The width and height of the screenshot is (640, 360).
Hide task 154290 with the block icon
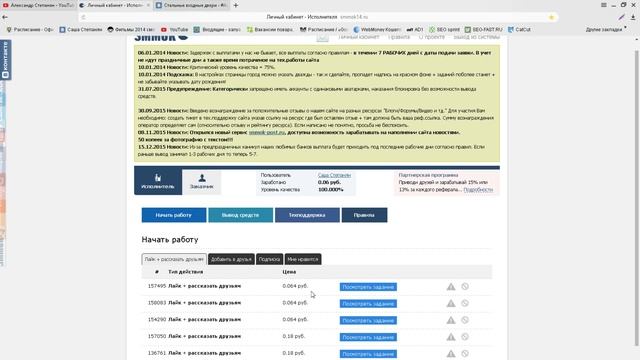tap(465, 320)
